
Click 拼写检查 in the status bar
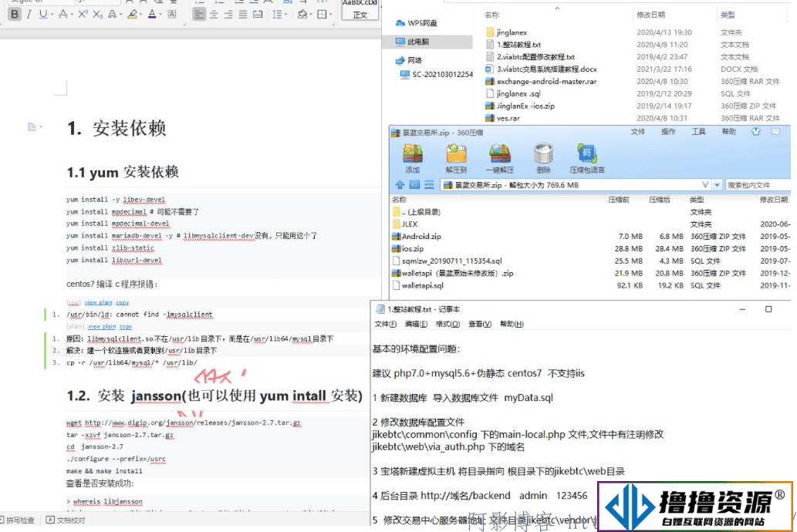[17, 520]
